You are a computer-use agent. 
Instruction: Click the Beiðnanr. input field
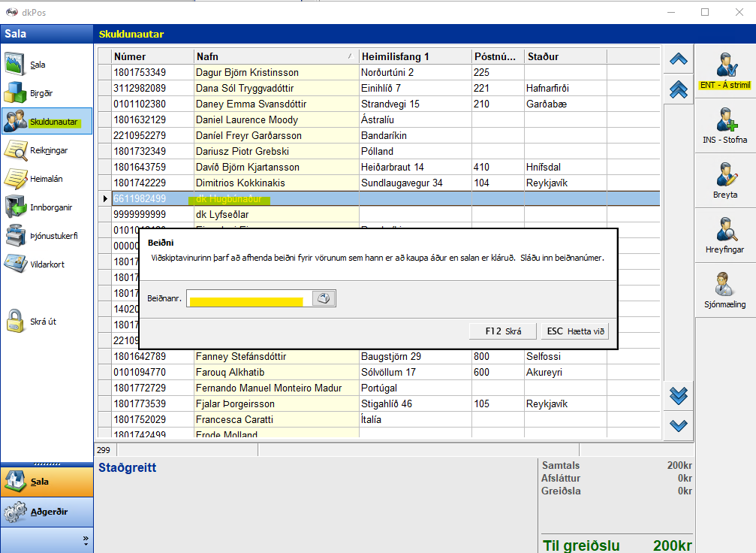coord(249,298)
